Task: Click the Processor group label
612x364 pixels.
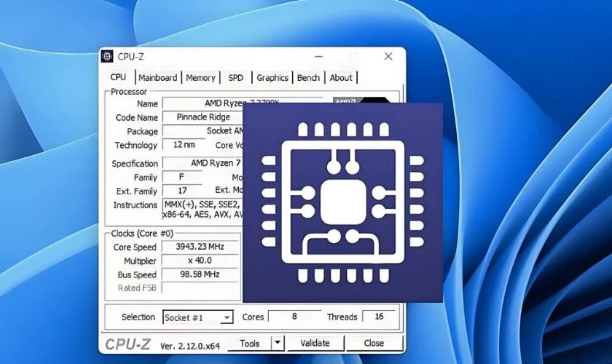Action: pos(129,92)
